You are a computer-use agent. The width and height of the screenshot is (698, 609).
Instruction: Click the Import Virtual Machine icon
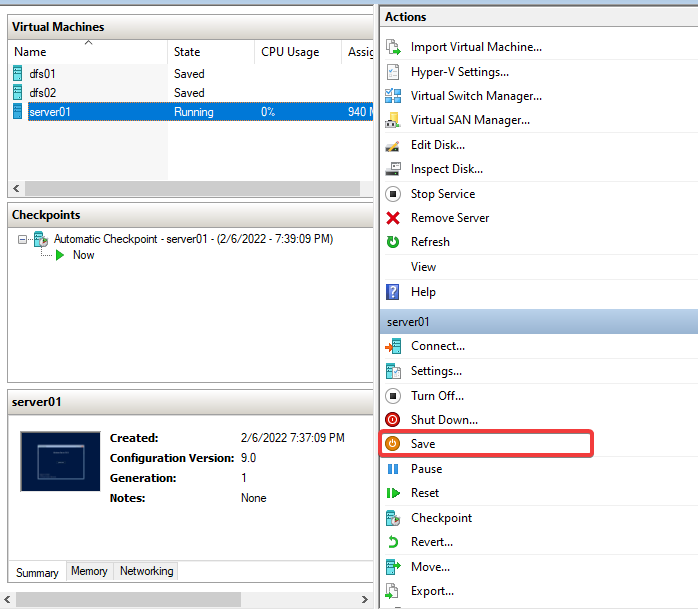(x=393, y=47)
